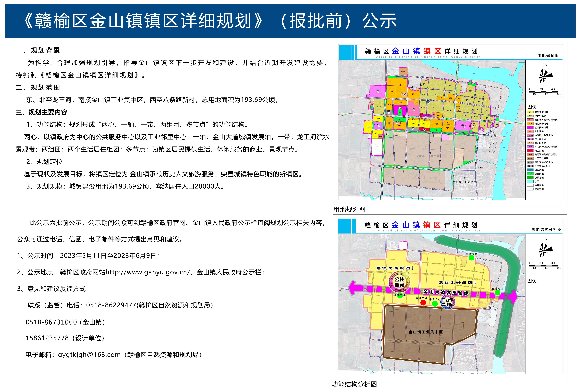This screenshot has width=580, height=392.
Task: Select the 0703 农村宅基地 legend swatch
Action: point(530,116)
